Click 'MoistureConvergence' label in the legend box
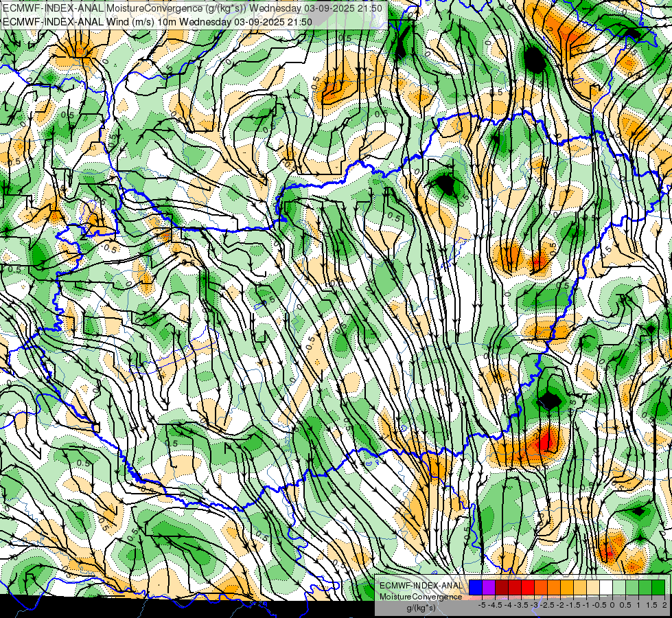Viewport: 672px width, 618px height. 421,597
